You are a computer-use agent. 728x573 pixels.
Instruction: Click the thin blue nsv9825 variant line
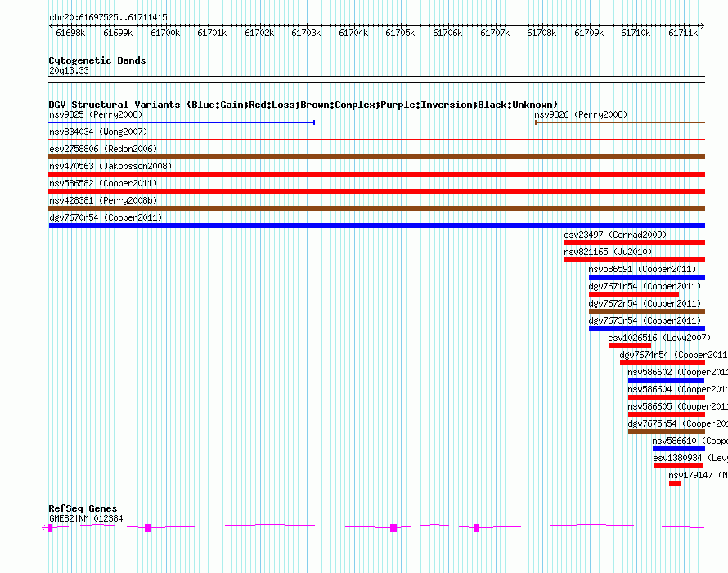tap(182, 123)
